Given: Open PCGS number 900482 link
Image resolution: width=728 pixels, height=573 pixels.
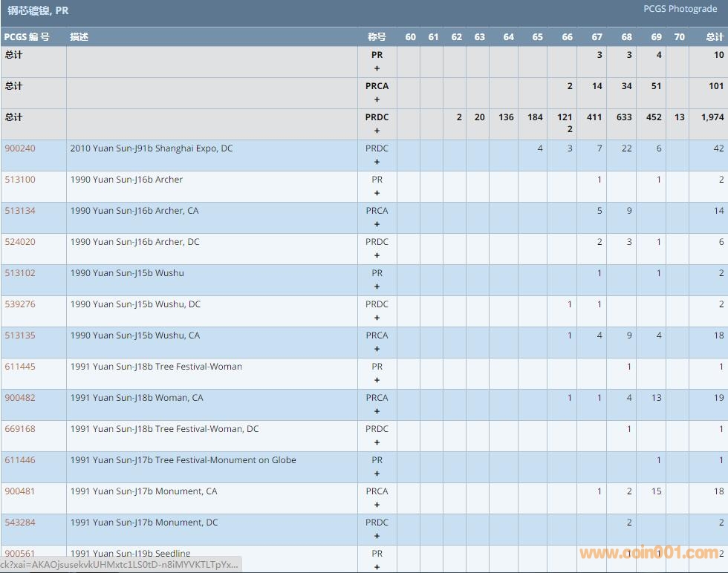Looking at the screenshot, I should tap(20, 398).
